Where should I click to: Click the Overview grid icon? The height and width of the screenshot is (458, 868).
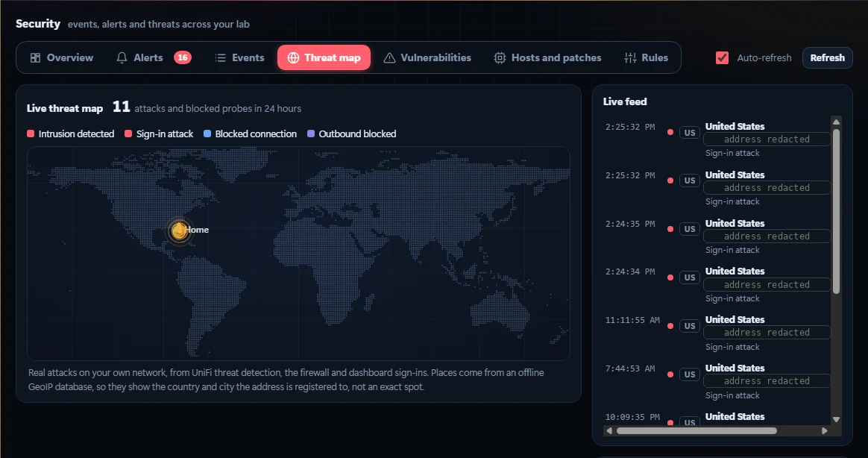click(36, 57)
